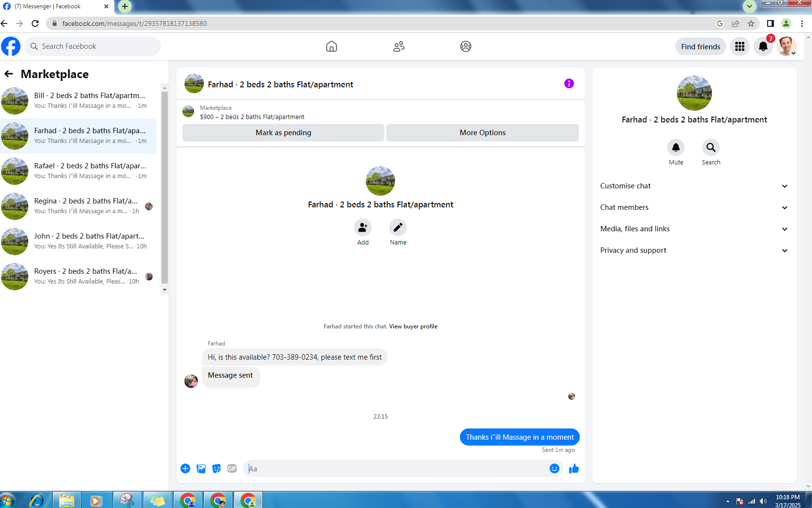The image size is (812, 508).
Task: Open the emoji picker smiley icon
Action: pos(555,468)
